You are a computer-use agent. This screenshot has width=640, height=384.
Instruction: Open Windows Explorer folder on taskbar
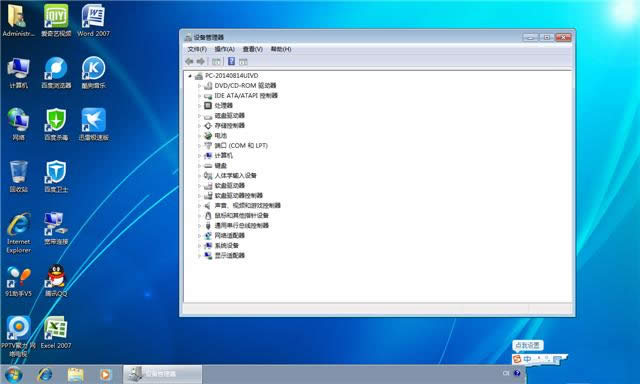[x=76, y=374]
